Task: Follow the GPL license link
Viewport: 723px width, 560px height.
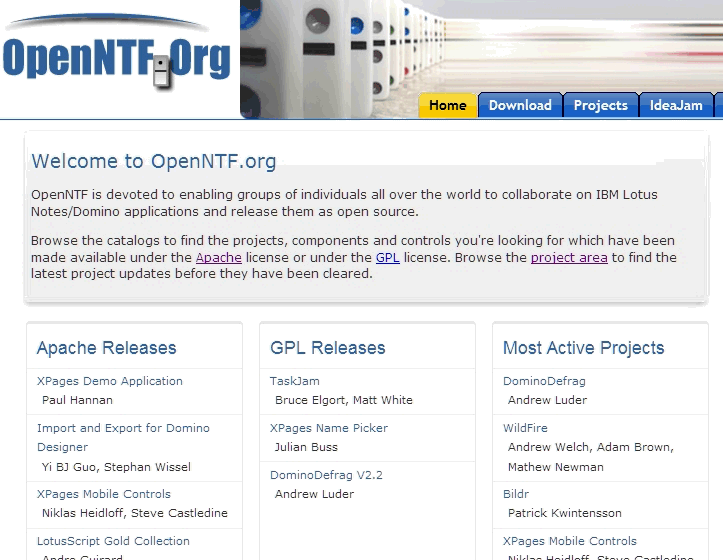Action: (387, 257)
